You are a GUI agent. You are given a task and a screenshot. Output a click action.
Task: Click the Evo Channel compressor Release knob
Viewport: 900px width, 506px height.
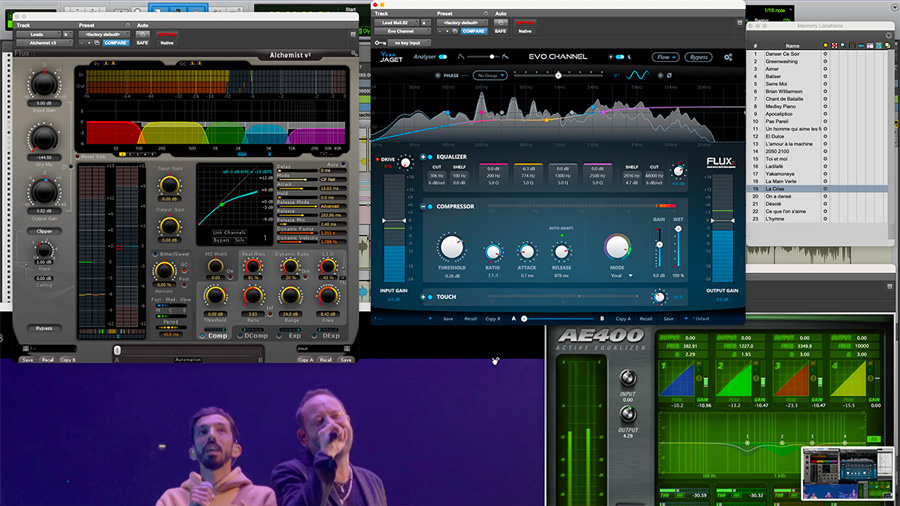(x=561, y=252)
